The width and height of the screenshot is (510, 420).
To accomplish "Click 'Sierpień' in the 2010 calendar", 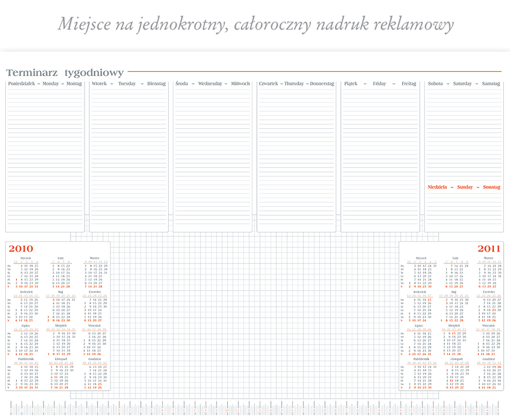I will coord(61,326).
